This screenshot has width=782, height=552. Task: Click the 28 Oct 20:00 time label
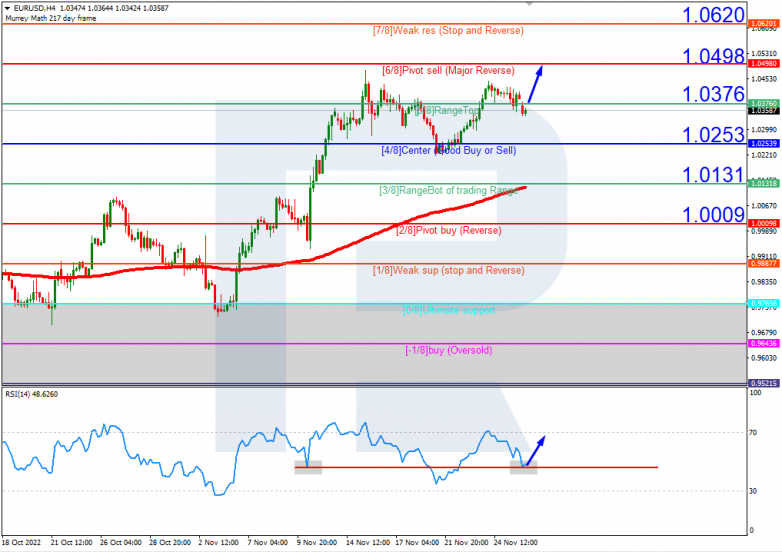tap(170, 543)
